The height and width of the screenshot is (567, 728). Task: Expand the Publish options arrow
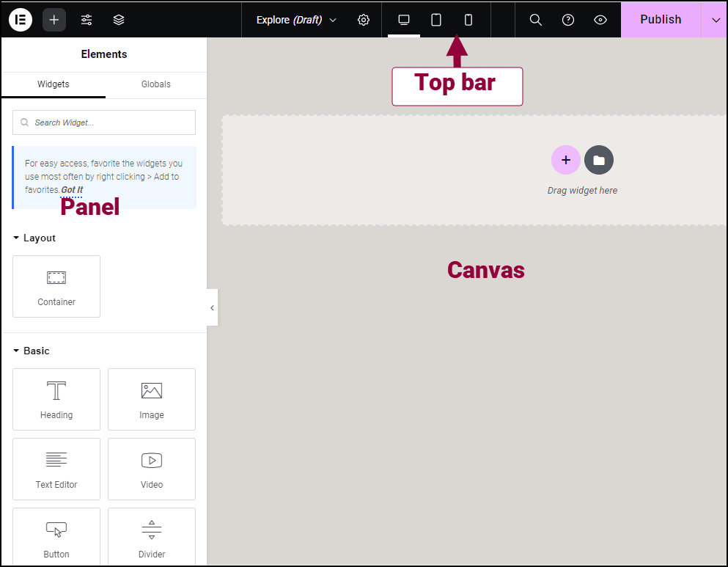coord(716,20)
